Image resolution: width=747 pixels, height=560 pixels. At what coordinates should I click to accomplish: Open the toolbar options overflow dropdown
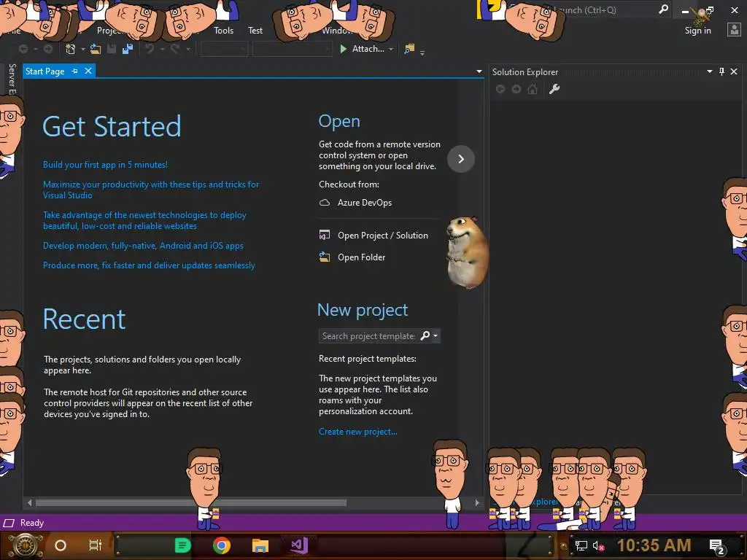(422, 52)
